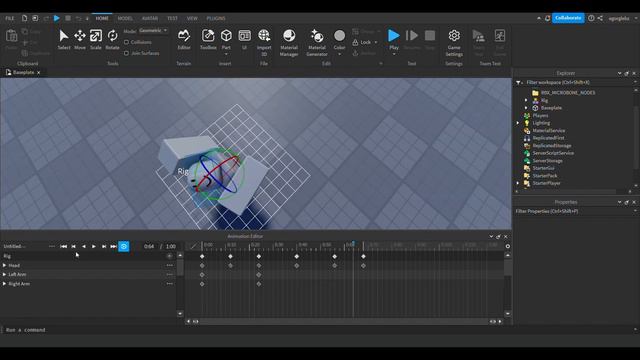This screenshot has height=360, width=640.
Task: Expand Lighting in Explorer tree
Action: (x=518, y=123)
